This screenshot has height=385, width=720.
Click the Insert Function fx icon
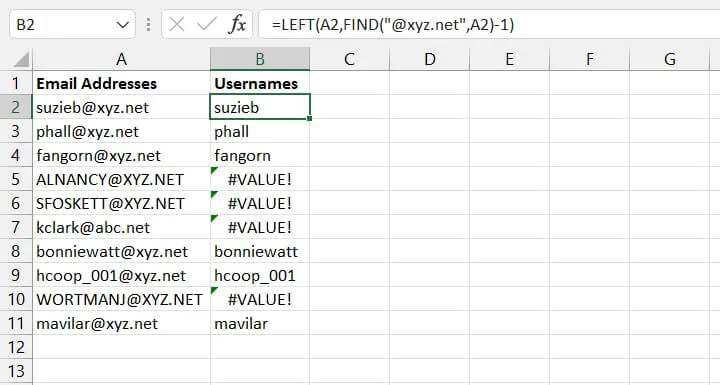(x=237, y=24)
